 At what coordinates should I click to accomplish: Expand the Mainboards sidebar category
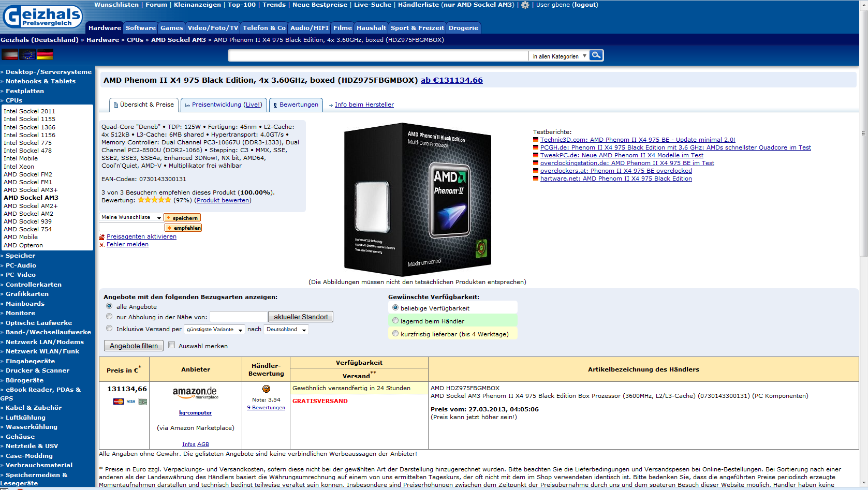tap(25, 304)
